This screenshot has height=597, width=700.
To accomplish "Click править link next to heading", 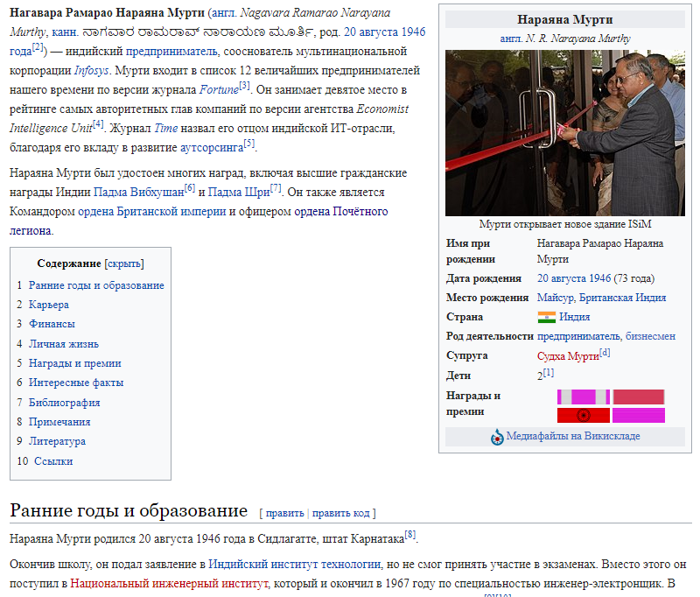I will pyautogui.click(x=284, y=513).
